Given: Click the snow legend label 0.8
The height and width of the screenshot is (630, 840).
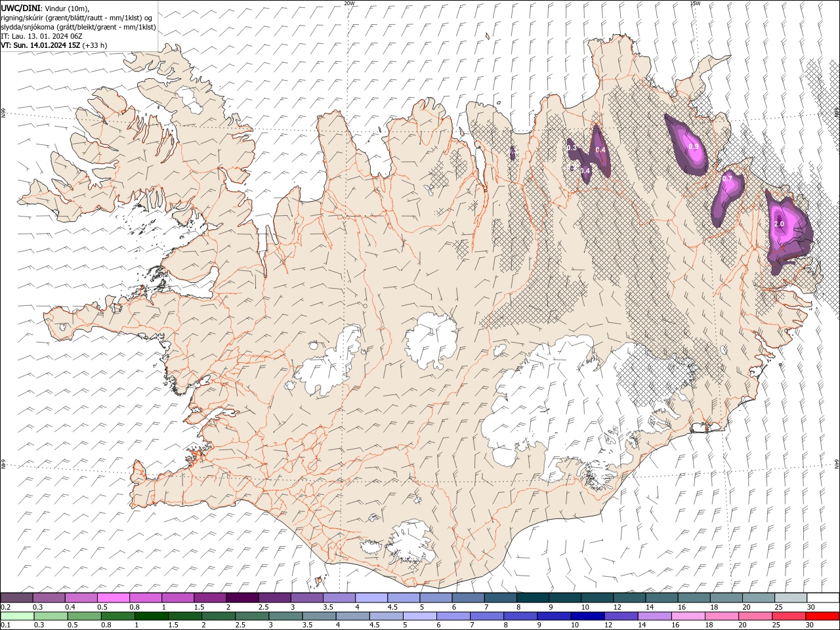Looking at the screenshot, I should (x=133, y=607).
